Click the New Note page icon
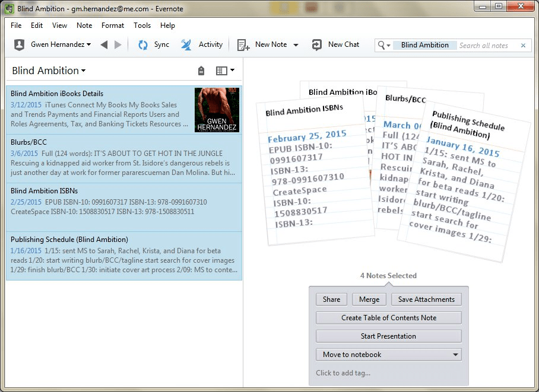 (243, 45)
